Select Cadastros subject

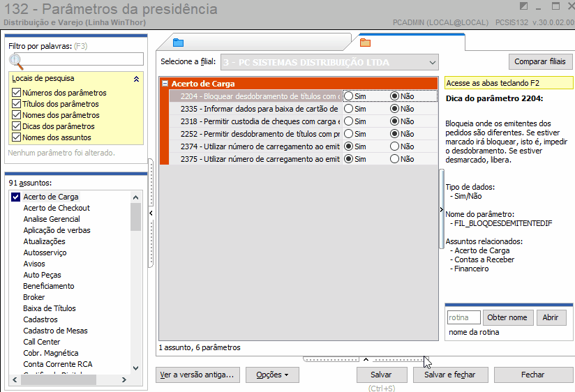(40, 319)
